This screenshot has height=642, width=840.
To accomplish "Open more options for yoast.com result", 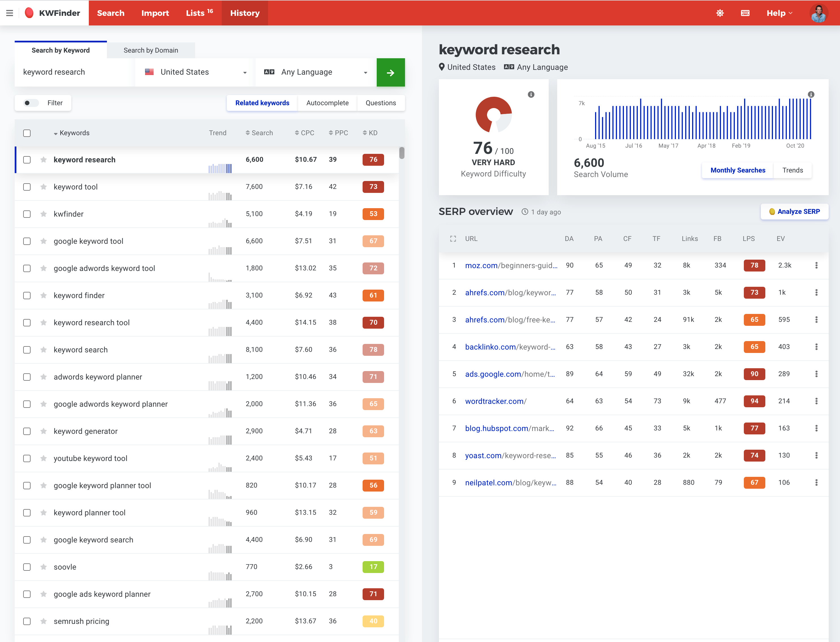I will [x=816, y=456].
